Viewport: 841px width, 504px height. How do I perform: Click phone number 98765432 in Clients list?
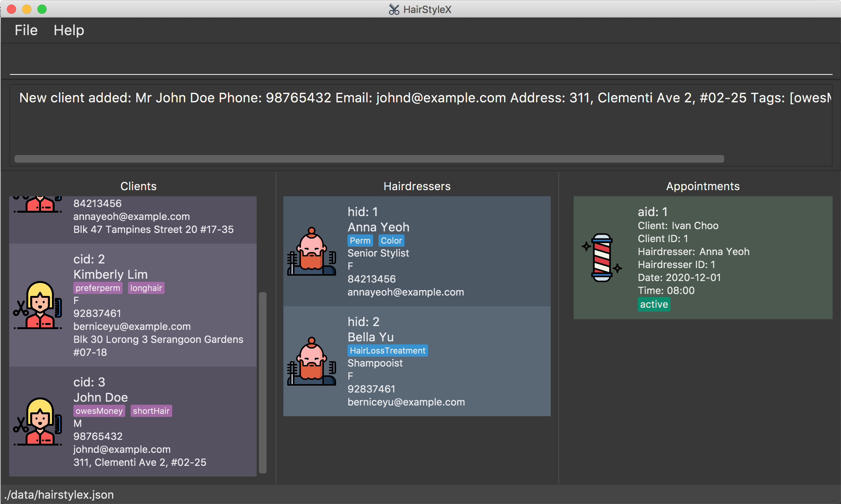(98, 436)
